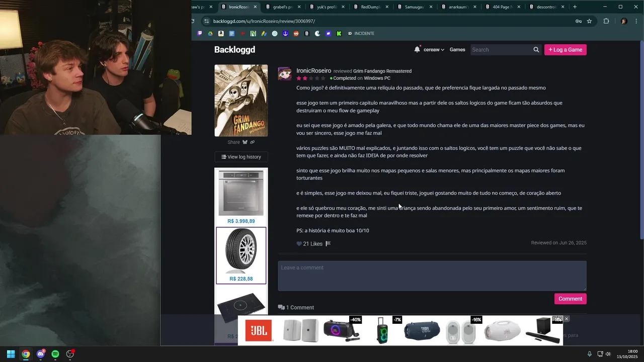Open a new tab with plus button
Viewport: 644px width, 362px height.
[575, 7]
